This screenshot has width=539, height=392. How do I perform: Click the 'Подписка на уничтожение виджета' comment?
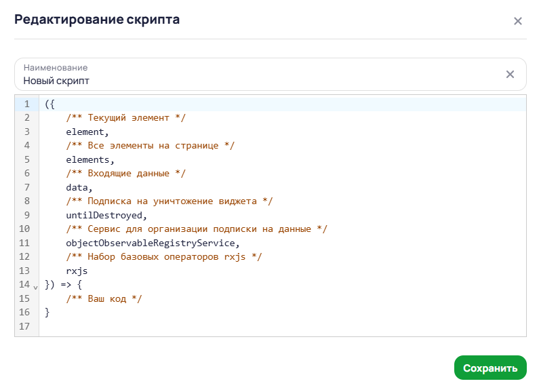(169, 201)
